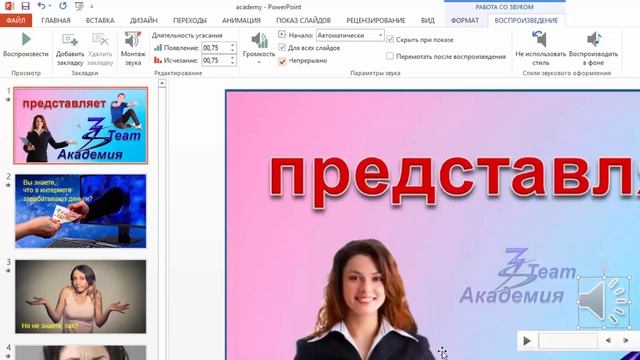Enable Перемотать после воспроизведения checkbox
This screenshot has height=360, width=640.
point(390,56)
